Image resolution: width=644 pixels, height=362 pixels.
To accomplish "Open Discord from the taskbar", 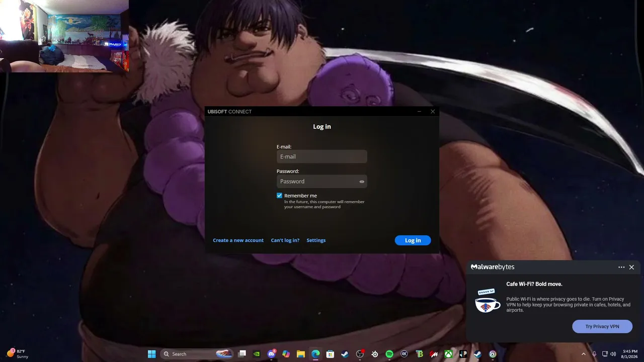I will (272, 354).
